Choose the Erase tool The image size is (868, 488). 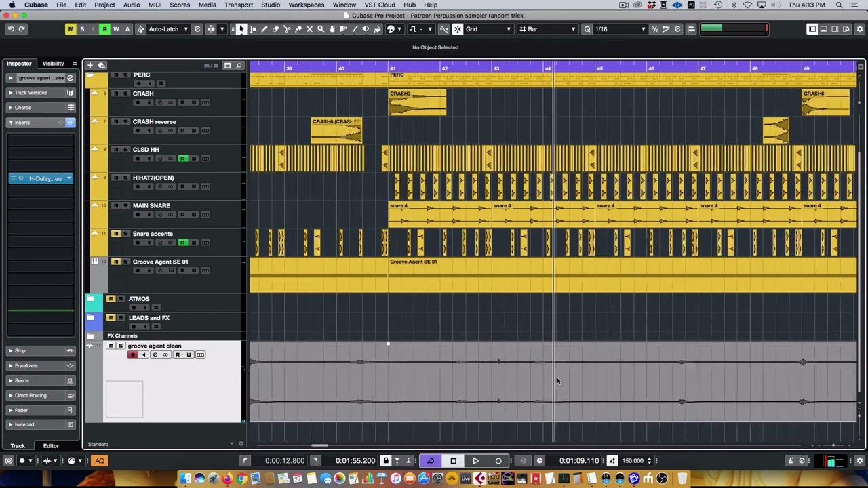pos(275,29)
